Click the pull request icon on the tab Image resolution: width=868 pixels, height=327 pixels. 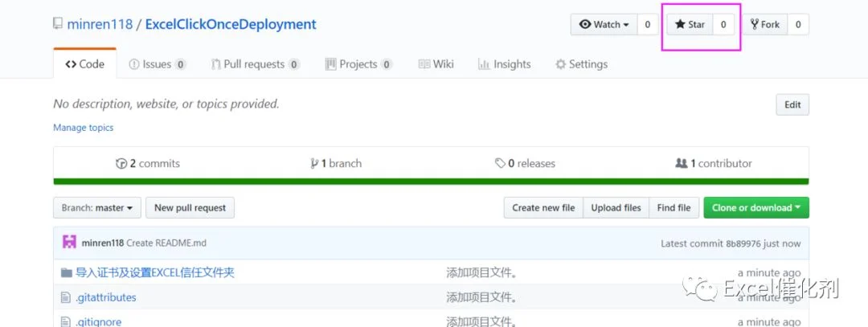click(216, 64)
